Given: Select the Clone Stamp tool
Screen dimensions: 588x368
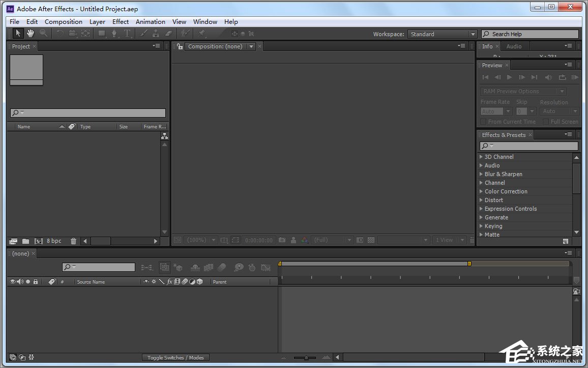Looking at the screenshot, I should pyautogui.click(x=156, y=34).
